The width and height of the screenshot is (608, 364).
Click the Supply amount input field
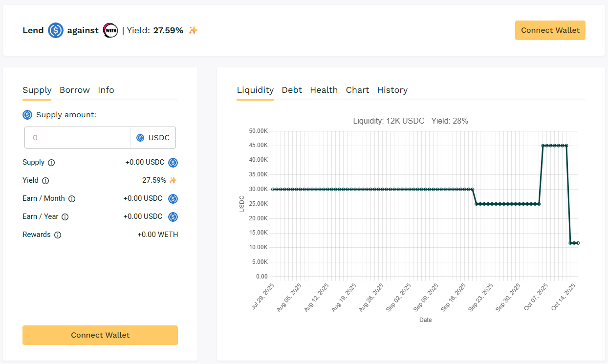point(77,138)
